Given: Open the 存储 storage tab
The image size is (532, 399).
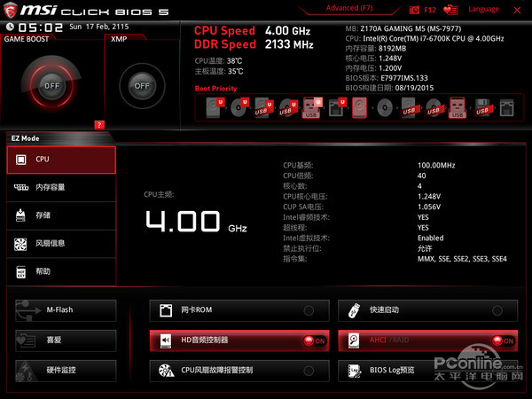Looking at the screenshot, I should point(61,215).
